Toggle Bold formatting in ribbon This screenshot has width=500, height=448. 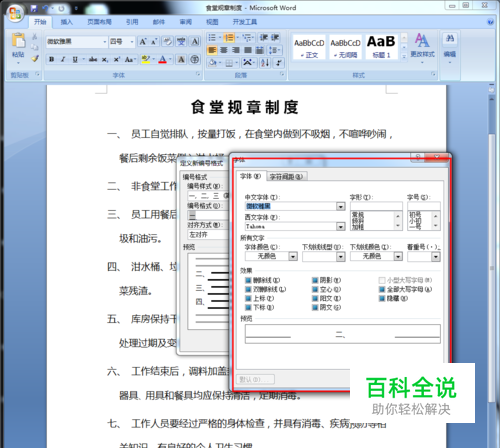51,59
